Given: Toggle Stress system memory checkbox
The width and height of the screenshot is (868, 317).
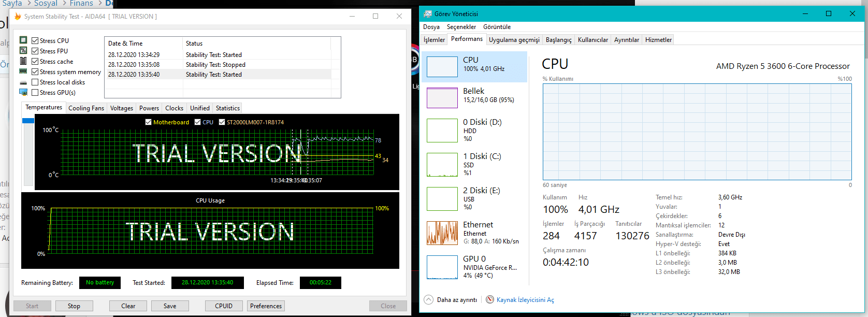Looking at the screenshot, I should tap(35, 71).
